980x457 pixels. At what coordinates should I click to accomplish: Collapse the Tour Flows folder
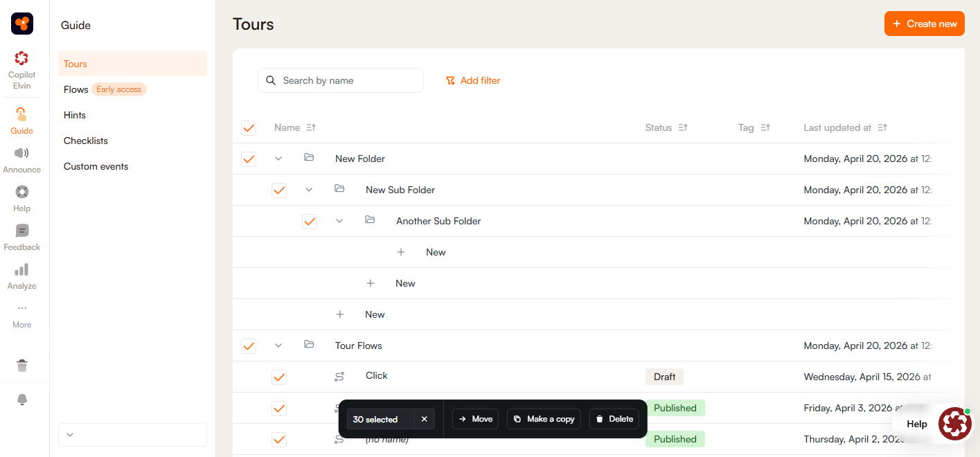tap(278, 346)
